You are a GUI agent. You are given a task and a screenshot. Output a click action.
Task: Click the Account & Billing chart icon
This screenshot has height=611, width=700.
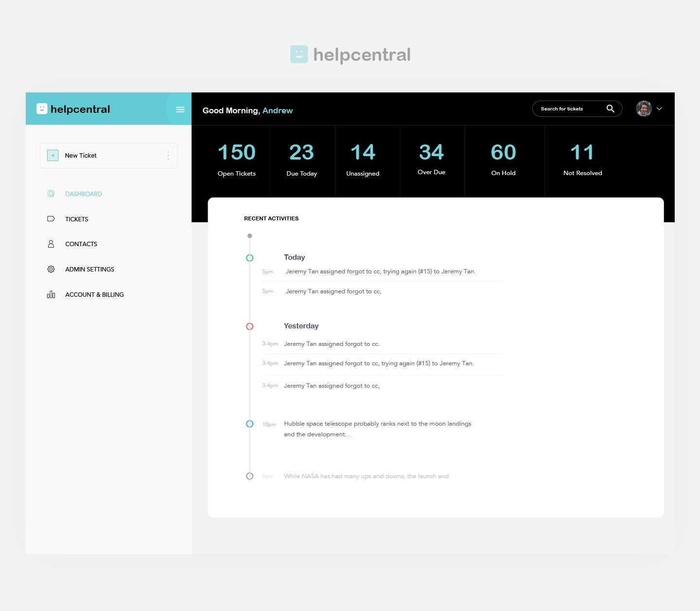pyautogui.click(x=51, y=295)
